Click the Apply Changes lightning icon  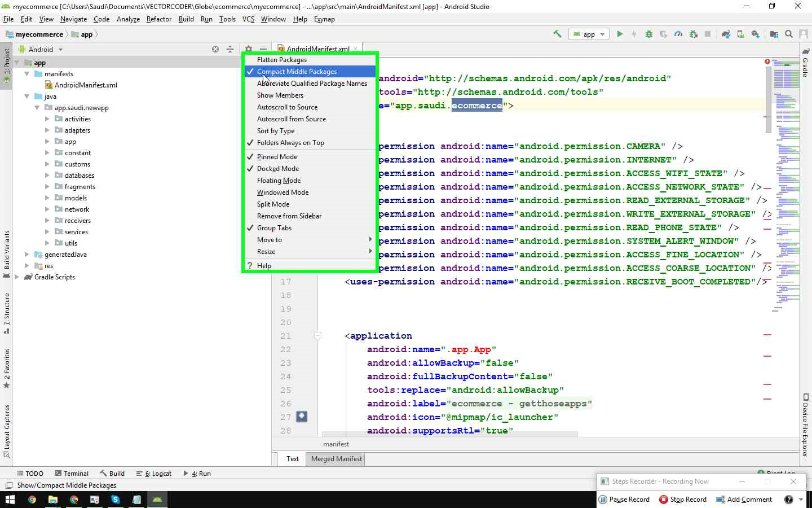pyautogui.click(x=634, y=34)
